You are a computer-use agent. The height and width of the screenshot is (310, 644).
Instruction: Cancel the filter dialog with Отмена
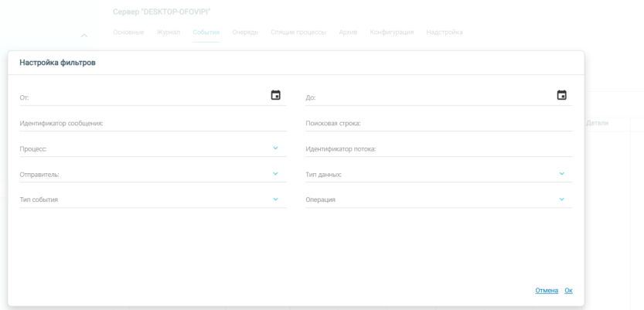click(x=547, y=291)
